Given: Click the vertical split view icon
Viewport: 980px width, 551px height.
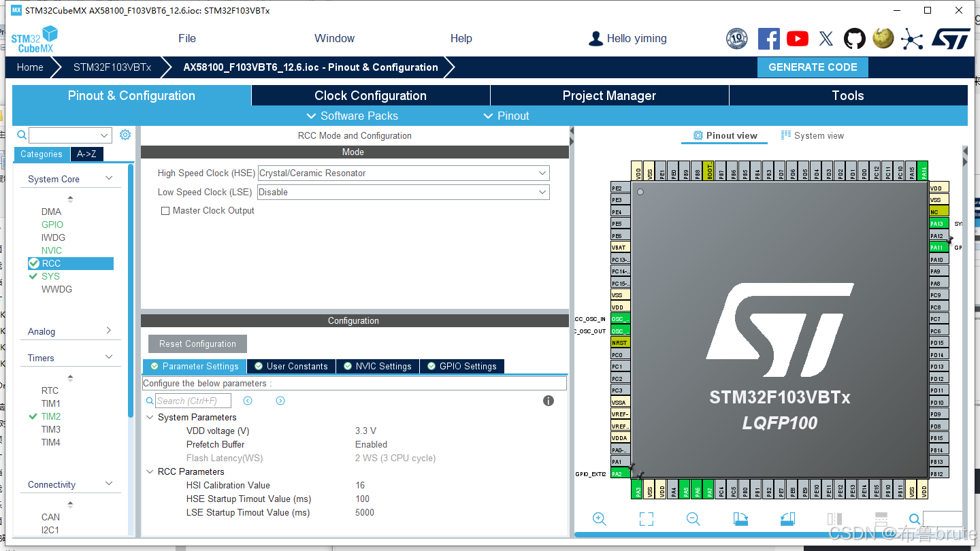Looking at the screenshot, I should [834, 519].
